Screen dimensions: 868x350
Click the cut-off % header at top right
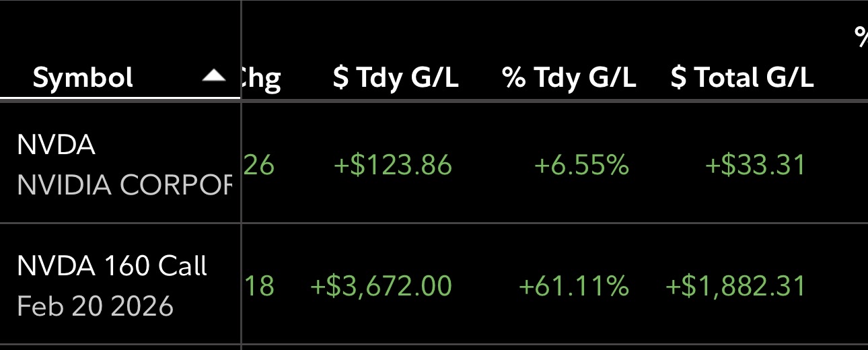861,37
